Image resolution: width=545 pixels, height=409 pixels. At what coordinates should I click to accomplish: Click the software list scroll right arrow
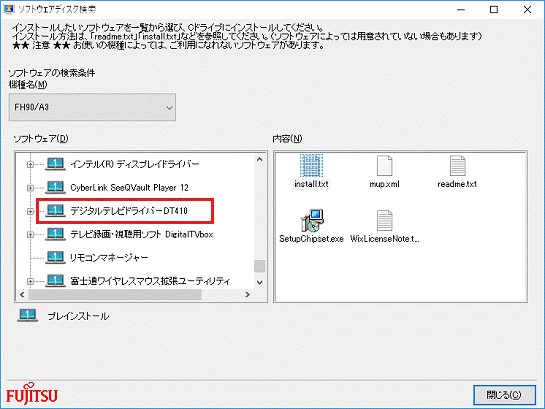tap(247, 295)
